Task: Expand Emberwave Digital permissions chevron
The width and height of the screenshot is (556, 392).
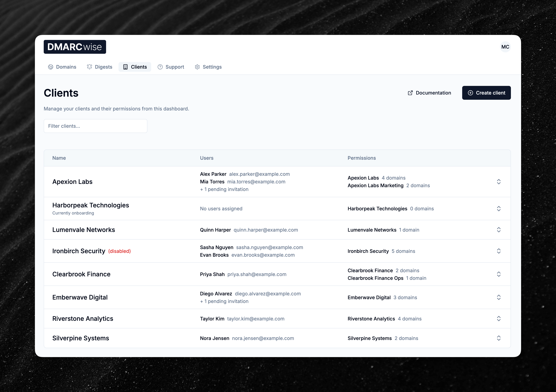Action: 499,297
